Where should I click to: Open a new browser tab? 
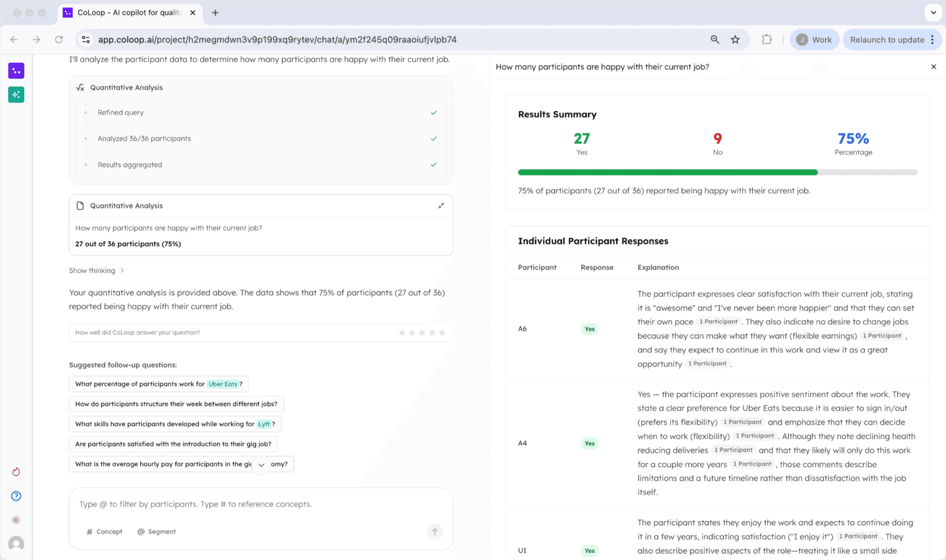pyautogui.click(x=215, y=13)
